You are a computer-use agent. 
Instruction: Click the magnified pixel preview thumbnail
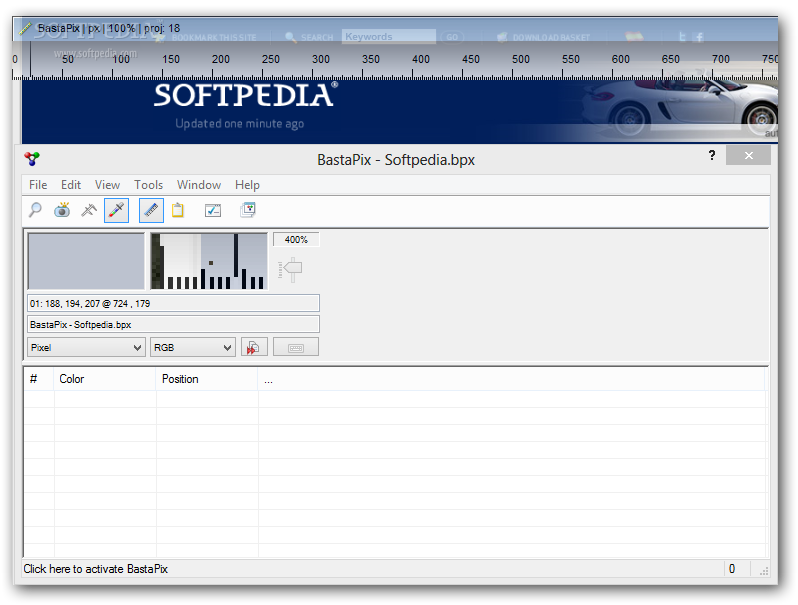(x=209, y=261)
